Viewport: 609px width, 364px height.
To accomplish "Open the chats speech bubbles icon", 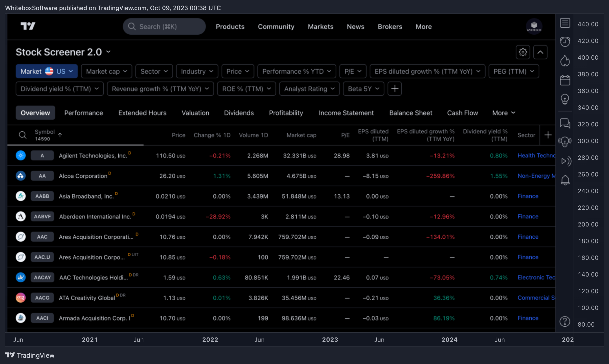I will [x=565, y=124].
